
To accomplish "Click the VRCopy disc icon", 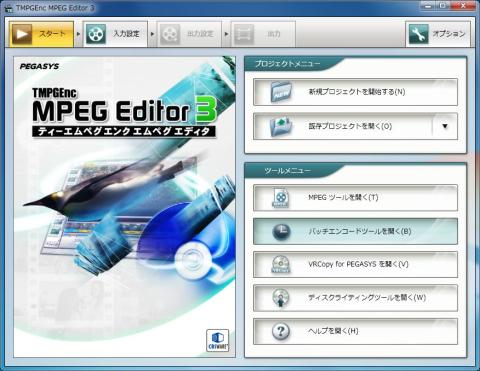I will point(281,265).
